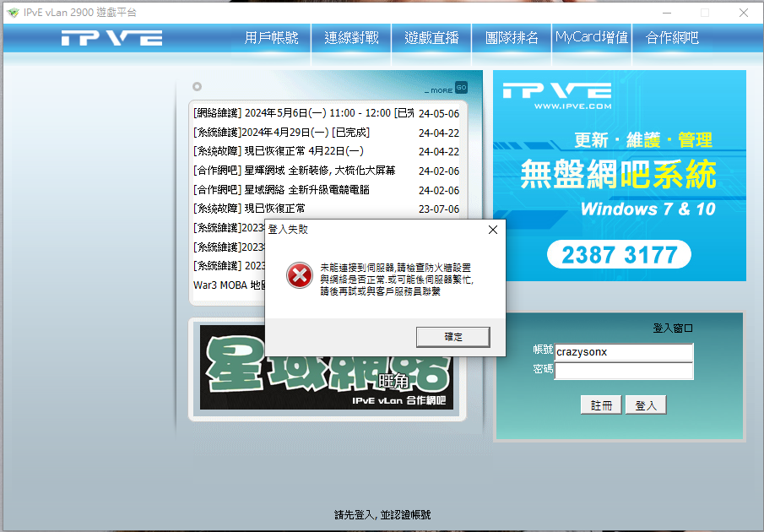Open the 用戶帳號 menu
This screenshot has width=764, height=532.
click(x=271, y=37)
